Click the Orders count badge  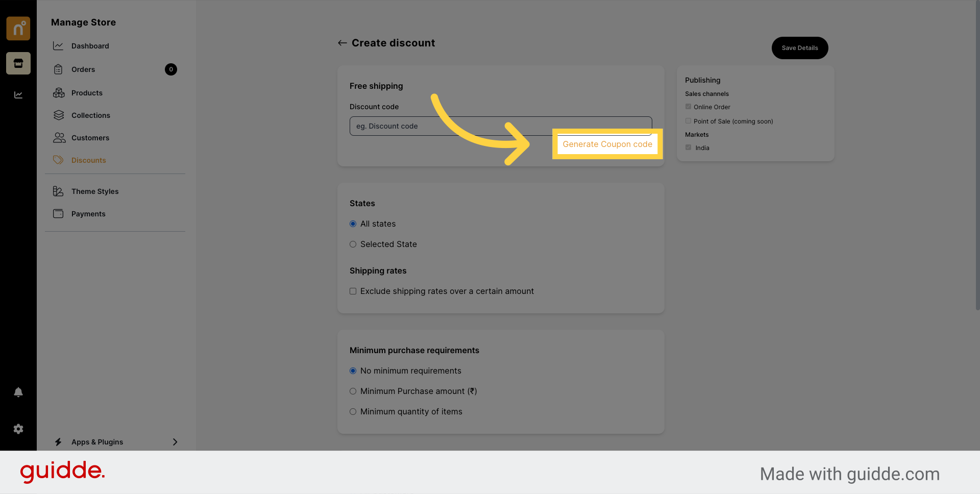point(171,69)
